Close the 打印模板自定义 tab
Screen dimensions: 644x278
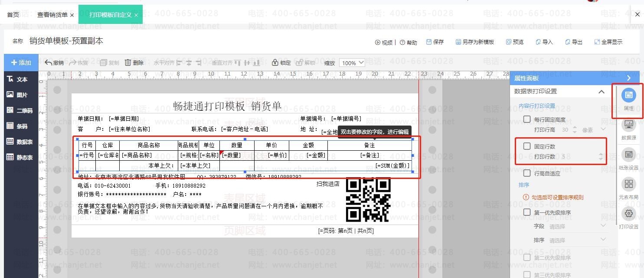(136, 15)
